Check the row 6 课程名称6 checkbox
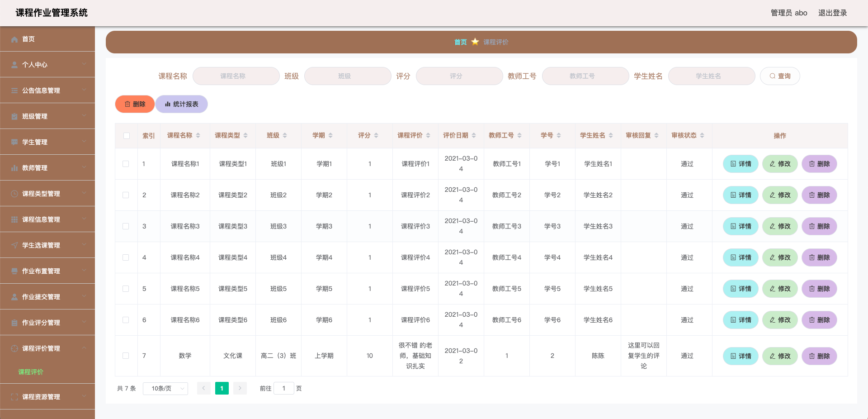Viewport: 868px width, 419px height. click(126, 320)
